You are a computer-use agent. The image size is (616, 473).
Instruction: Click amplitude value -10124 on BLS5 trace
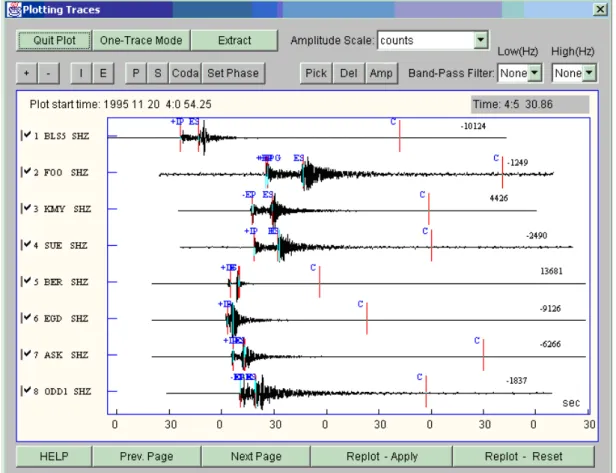coord(473,126)
